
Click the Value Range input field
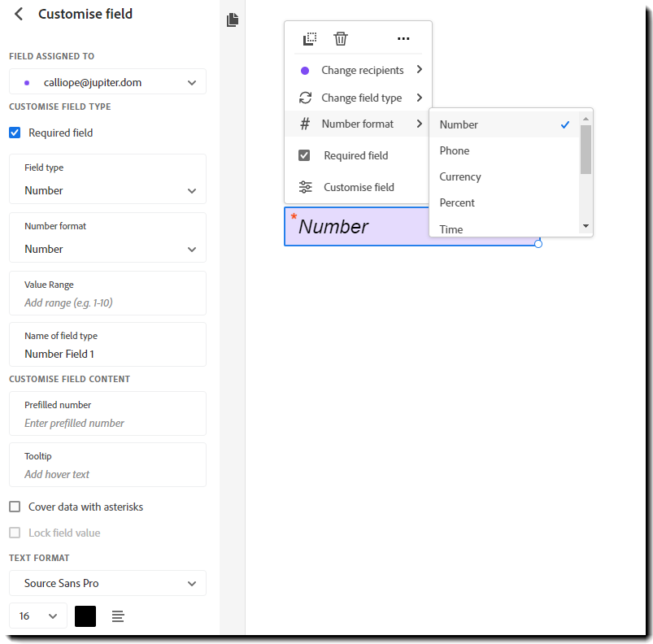tap(107, 302)
